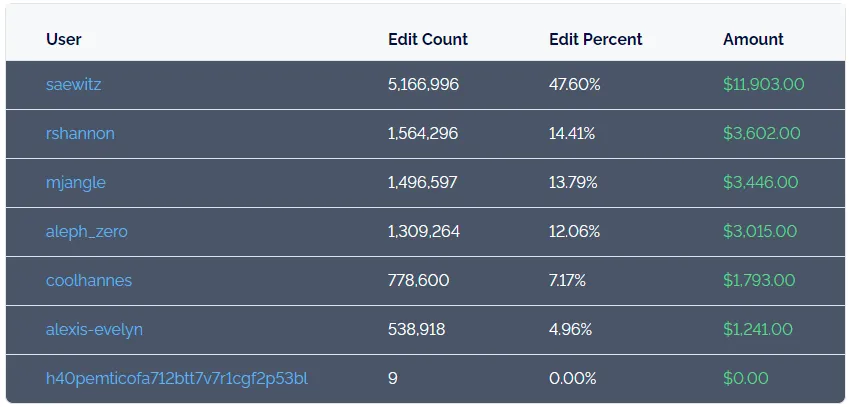
Task: Click the Amount column header
Action: [753, 39]
